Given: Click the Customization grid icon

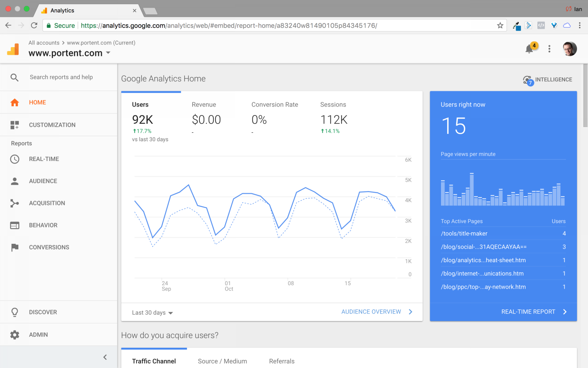Looking at the screenshot, I should coord(15,125).
